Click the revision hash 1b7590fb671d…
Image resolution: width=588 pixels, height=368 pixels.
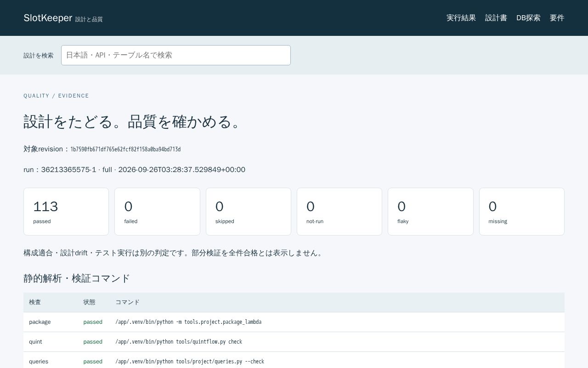(125, 149)
